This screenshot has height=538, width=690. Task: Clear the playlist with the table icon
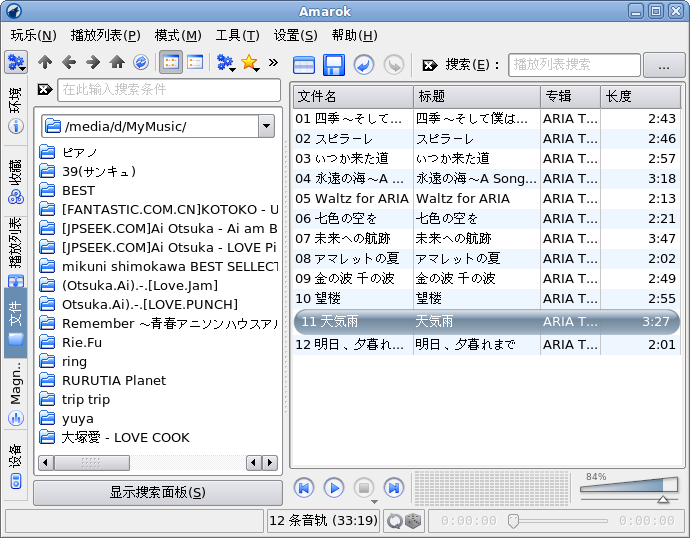304,65
